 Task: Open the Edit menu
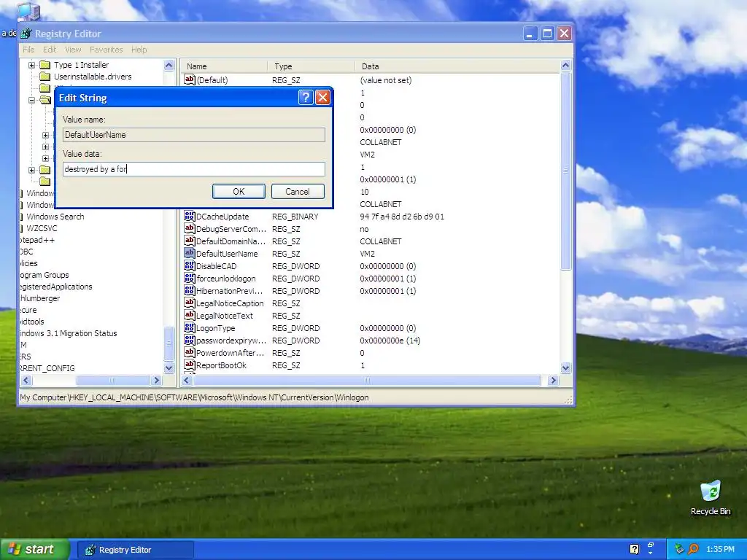(x=50, y=50)
